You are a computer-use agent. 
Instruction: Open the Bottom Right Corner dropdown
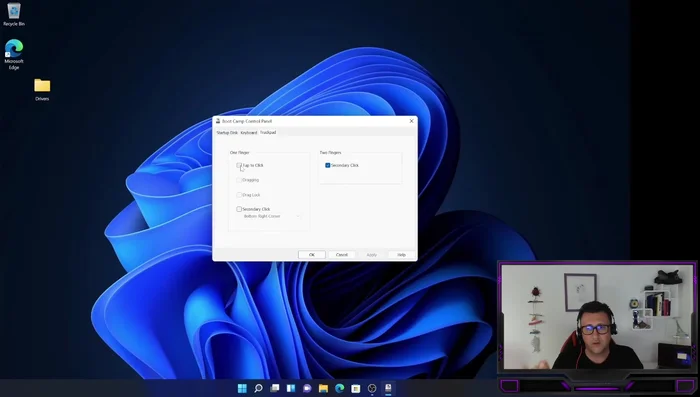(271, 216)
